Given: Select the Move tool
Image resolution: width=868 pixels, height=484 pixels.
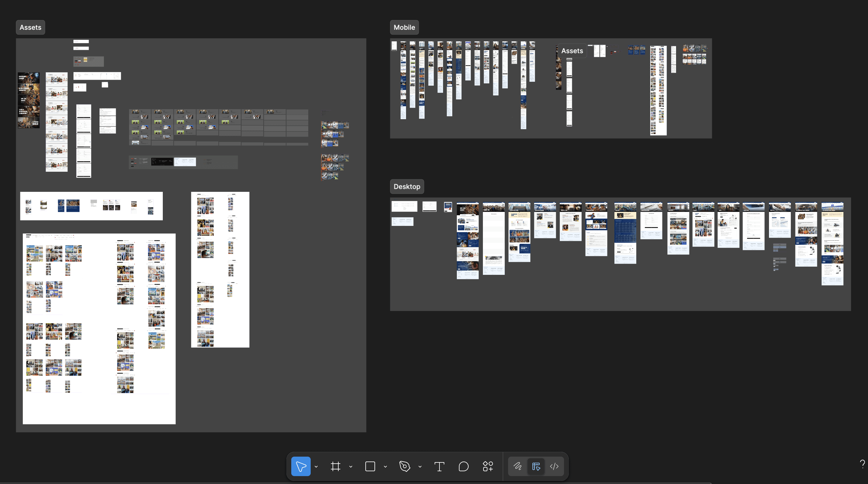Looking at the screenshot, I should [301, 466].
